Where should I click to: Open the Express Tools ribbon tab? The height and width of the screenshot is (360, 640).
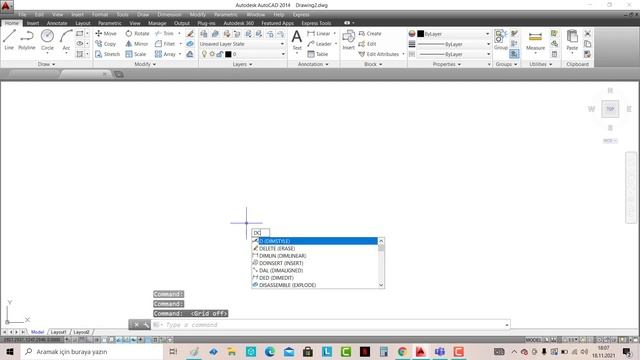[x=316, y=23]
